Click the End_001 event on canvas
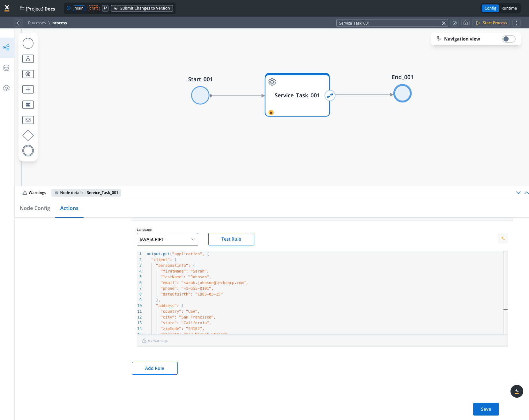 tap(403, 94)
